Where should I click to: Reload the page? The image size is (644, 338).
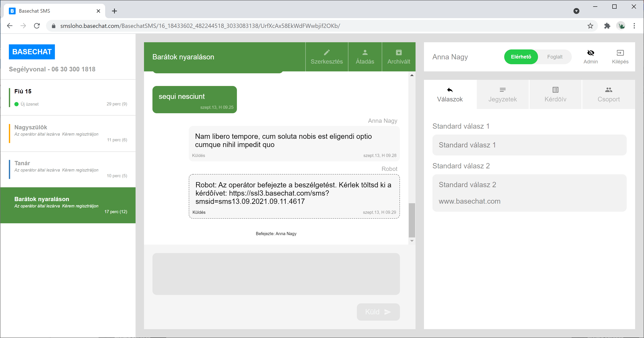(x=37, y=26)
